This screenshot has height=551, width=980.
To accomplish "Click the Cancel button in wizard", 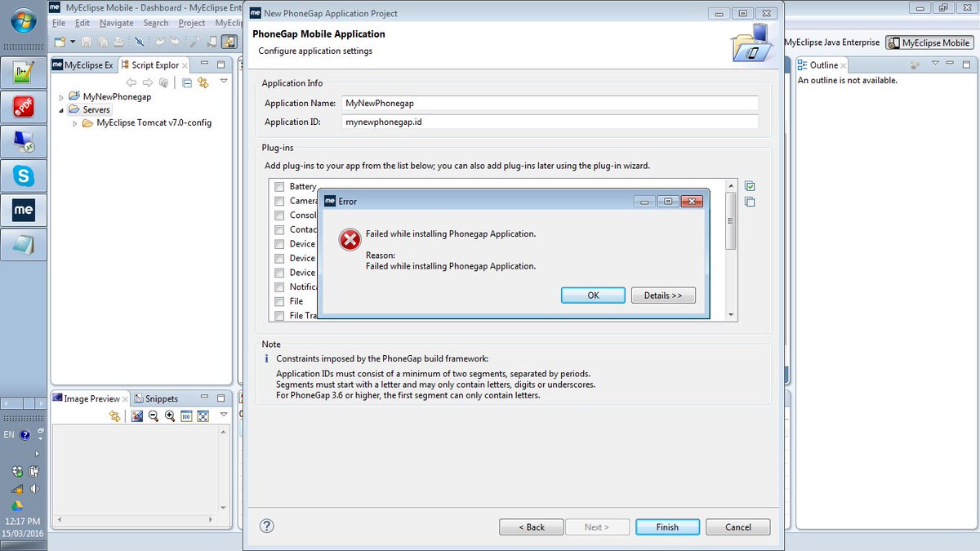I will pos(738,527).
